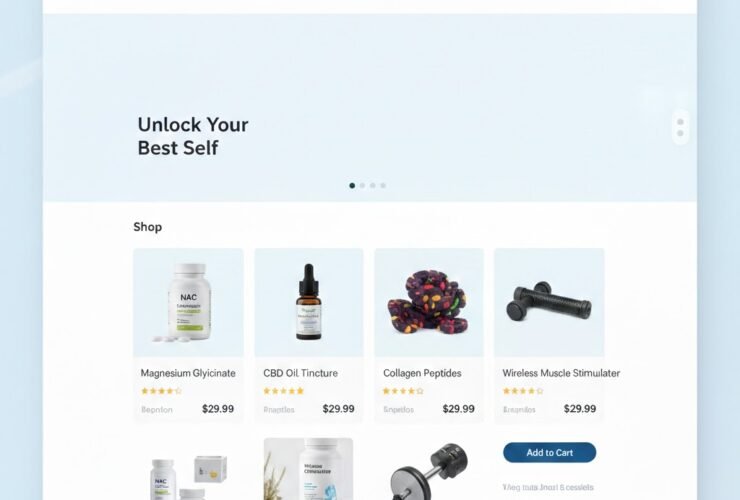This screenshot has width=740, height=500.
Task: Click star rating under Magnesium Glyicinate
Action: coord(161,391)
